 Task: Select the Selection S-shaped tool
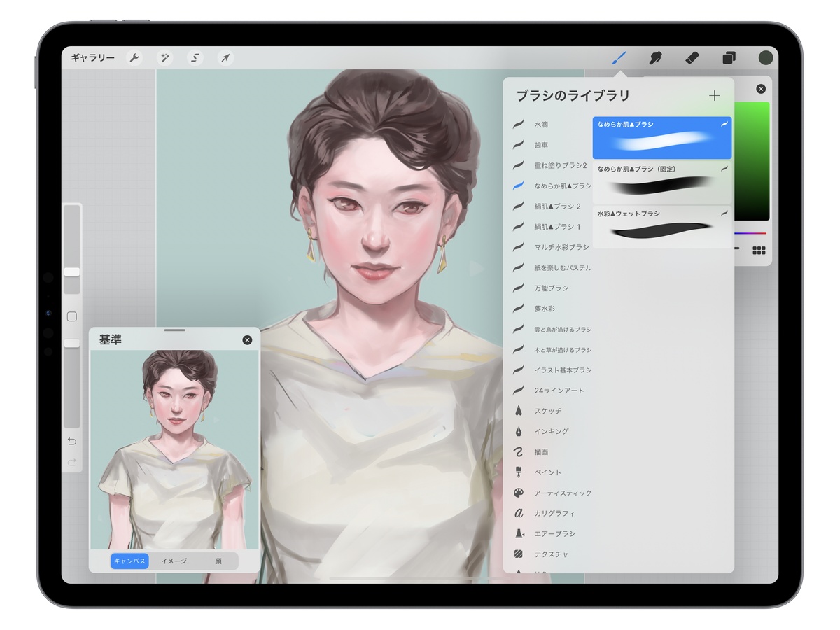click(x=195, y=58)
